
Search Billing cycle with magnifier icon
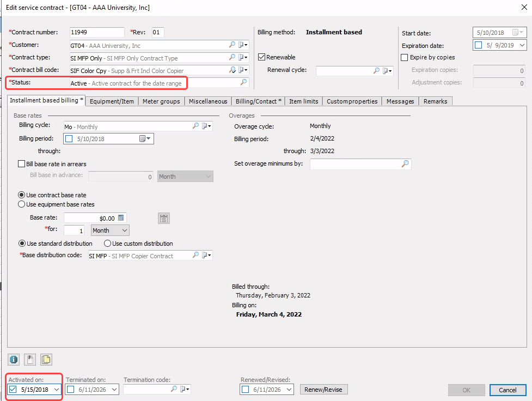[195, 126]
